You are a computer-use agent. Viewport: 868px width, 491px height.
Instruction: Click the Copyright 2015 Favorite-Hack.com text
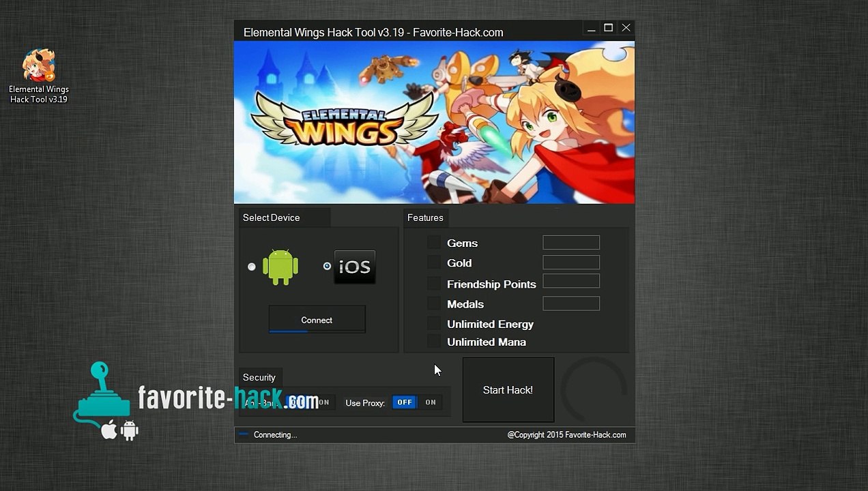click(x=566, y=434)
